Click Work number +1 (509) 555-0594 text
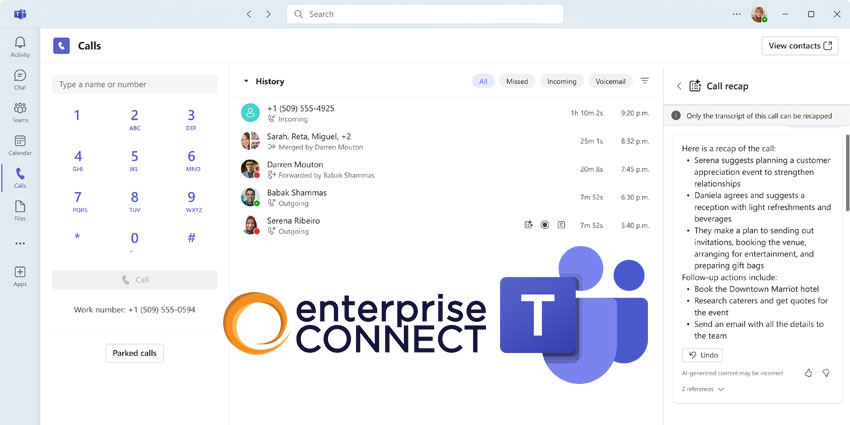 tap(134, 310)
